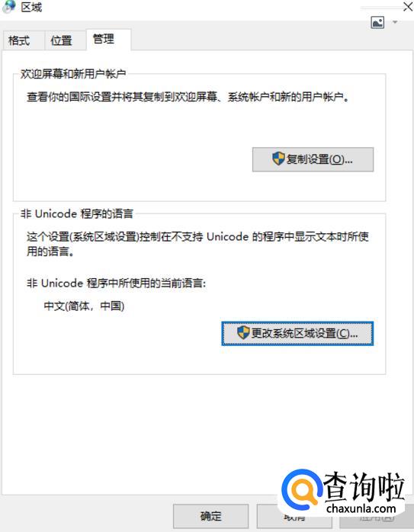Click the 欢迎屏幕和新用户帐户 group label
The image size is (414, 532).
click(73, 74)
